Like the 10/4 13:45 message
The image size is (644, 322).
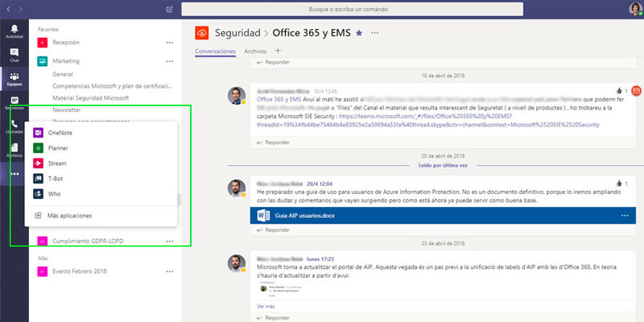pyautogui.click(x=619, y=91)
